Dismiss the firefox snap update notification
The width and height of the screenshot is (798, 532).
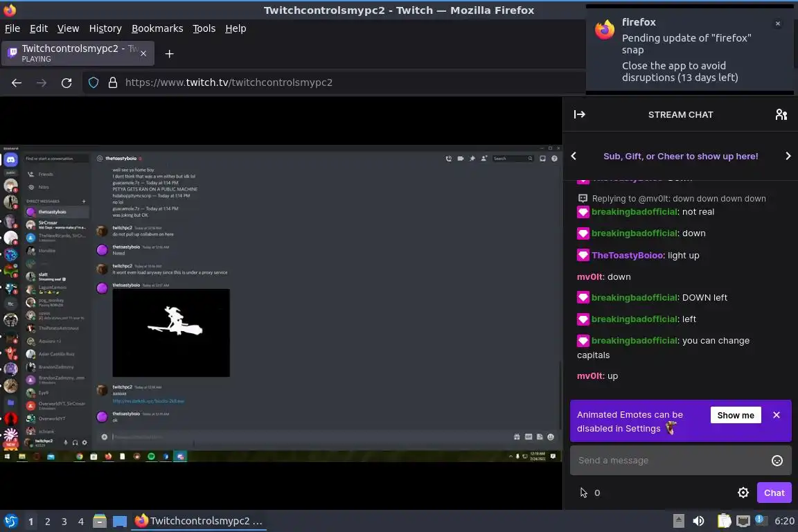point(777,24)
